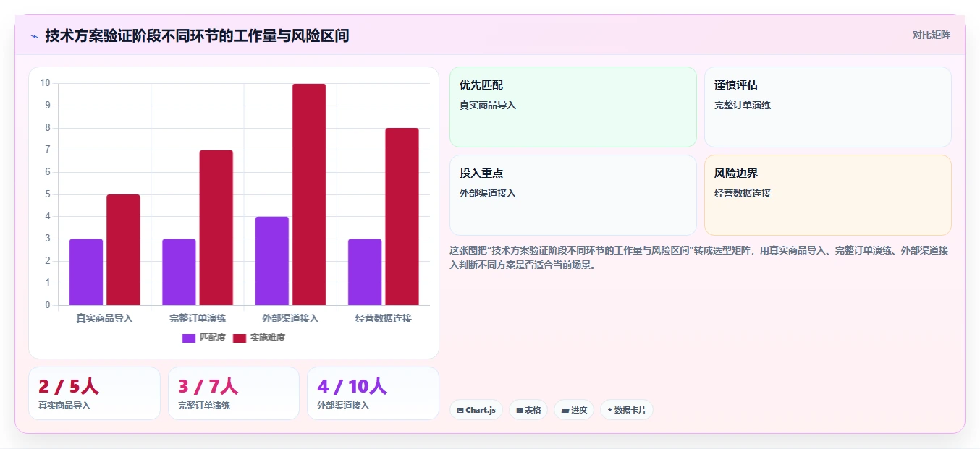The height and width of the screenshot is (449, 980).
Task: Open the 谨慎评估 matrix card
Action: point(827,107)
